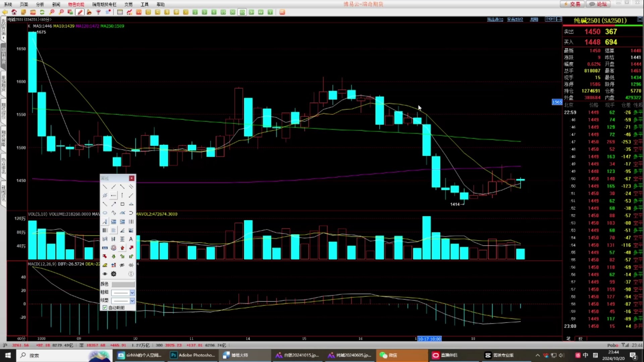644x362 pixels.
Task: Select the red up arrow marker
Action: coord(122,248)
